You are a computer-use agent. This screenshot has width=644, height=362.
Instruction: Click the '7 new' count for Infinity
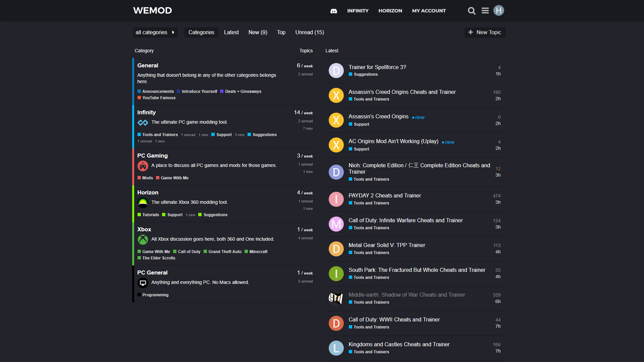308,129
